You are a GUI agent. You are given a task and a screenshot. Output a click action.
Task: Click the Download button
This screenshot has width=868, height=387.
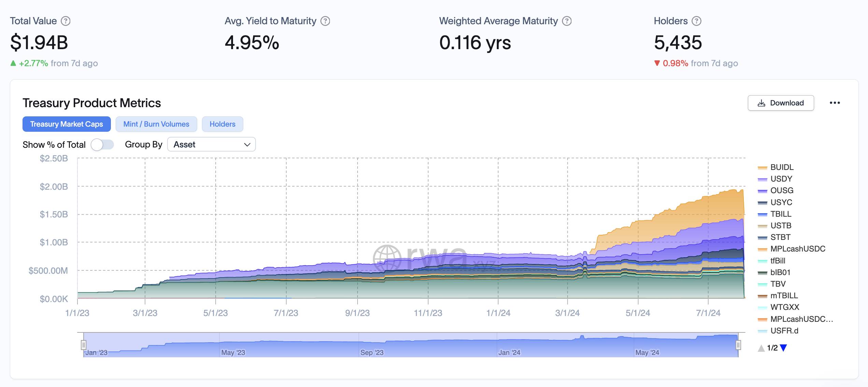tap(781, 103)
